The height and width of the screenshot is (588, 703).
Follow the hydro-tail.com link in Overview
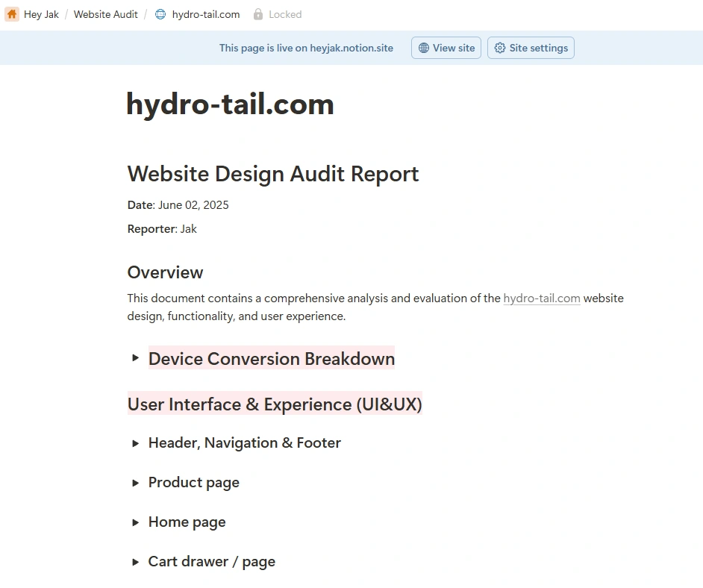click(542, 298)
